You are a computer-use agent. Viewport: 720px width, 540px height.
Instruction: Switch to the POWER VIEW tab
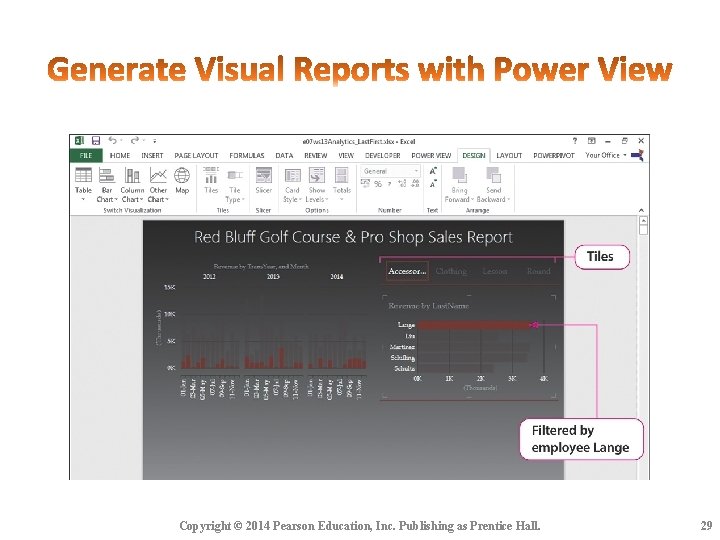431,156
